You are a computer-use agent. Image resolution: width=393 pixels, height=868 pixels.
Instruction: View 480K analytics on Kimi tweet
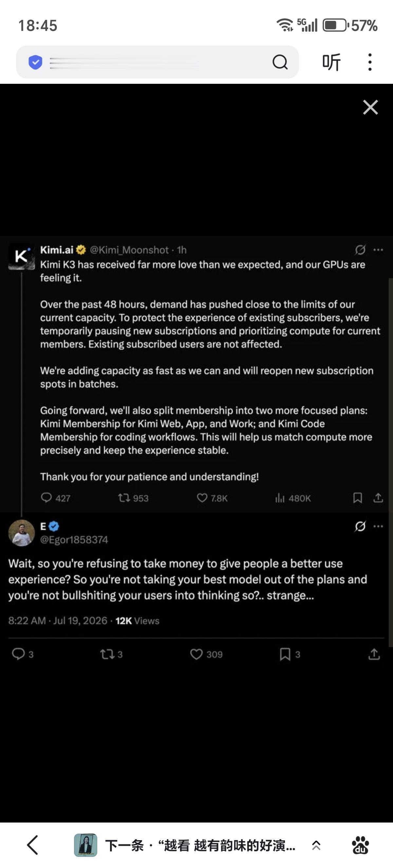pos(292,498)
